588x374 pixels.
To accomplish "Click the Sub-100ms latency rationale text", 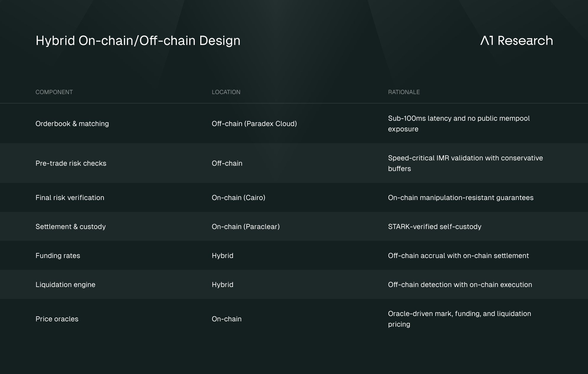I will click(x=458, y=124).
